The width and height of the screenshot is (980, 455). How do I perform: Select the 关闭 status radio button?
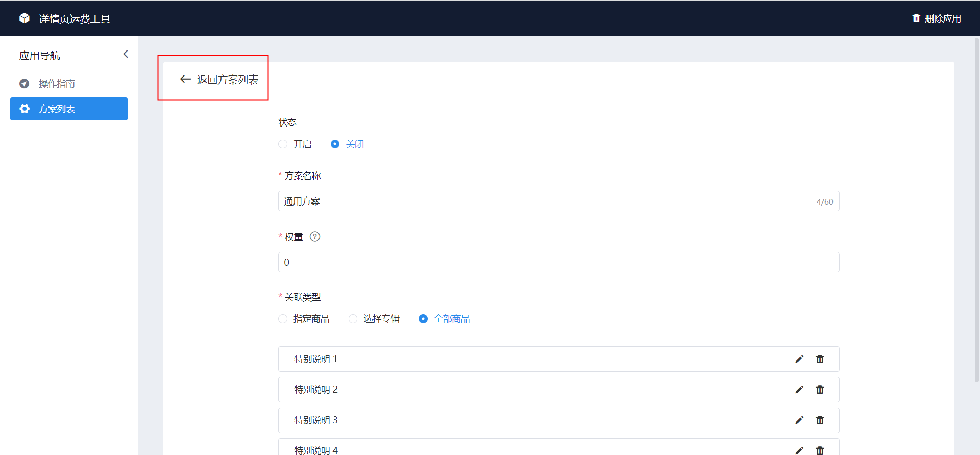pyautogui.click(x=335, y=144)
